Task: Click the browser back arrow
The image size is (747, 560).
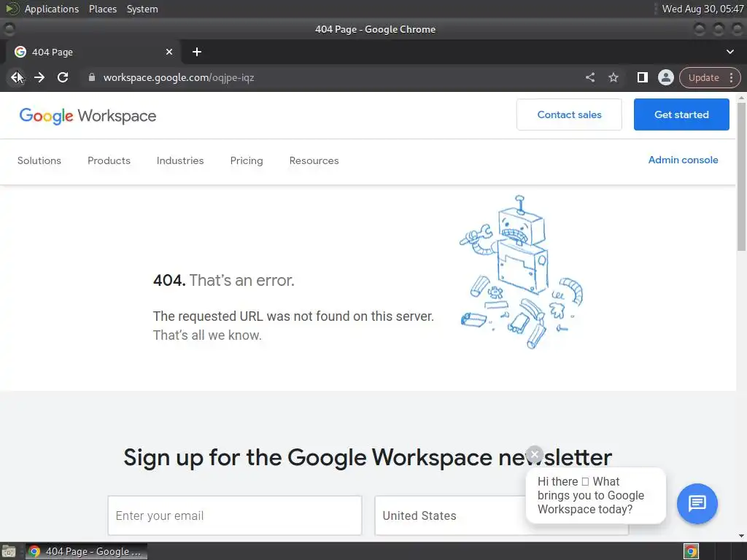Action: point(16,77)
